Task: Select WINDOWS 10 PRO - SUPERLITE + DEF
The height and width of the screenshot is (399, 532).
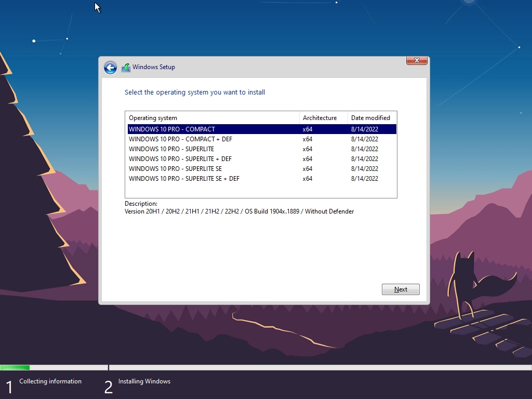Action: pos(262,159)
